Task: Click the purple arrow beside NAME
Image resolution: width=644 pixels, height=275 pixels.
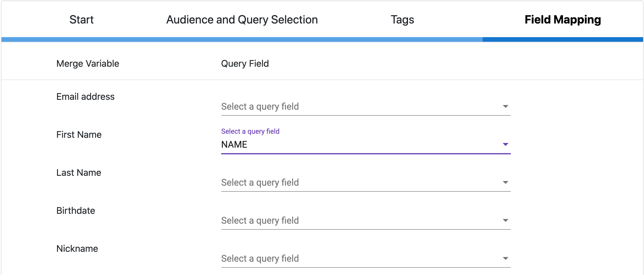Action: 505,144
